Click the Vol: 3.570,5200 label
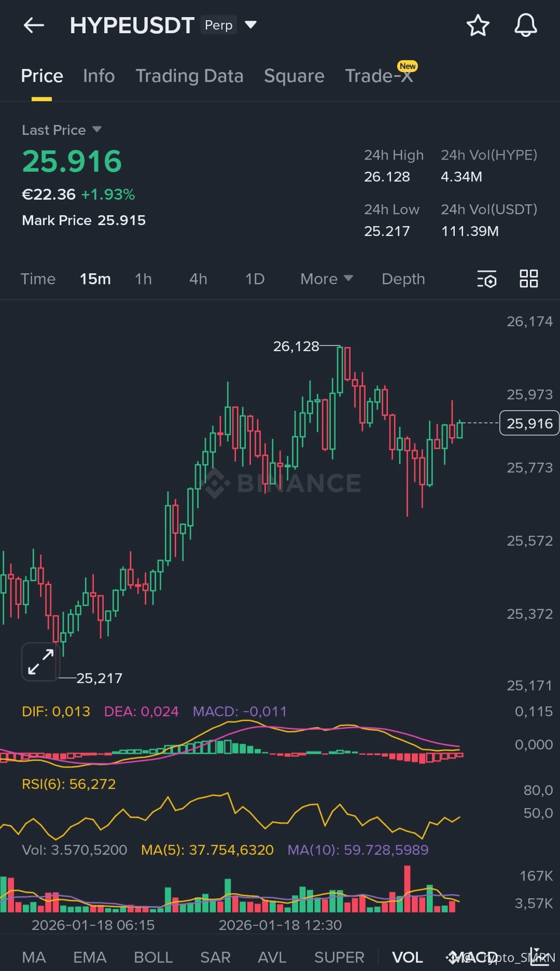560x971 pixels. point(74,850)
